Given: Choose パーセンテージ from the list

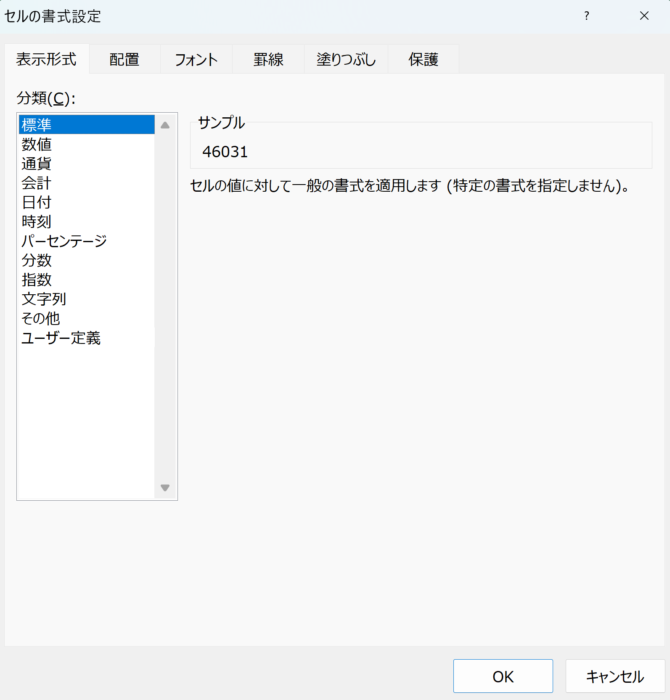Looking at the screenshot, I should pyautogui.click(x=64, y=241).
